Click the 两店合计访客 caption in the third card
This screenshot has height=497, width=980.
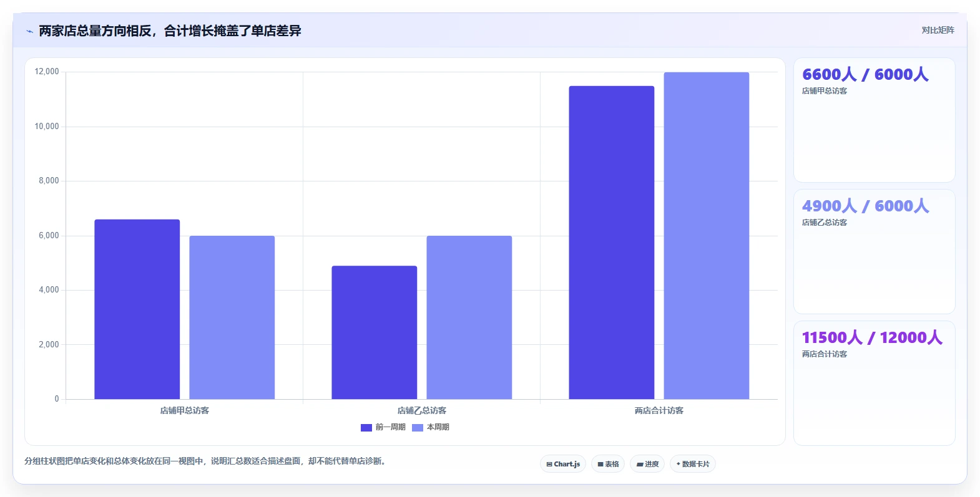coord(825,354)
